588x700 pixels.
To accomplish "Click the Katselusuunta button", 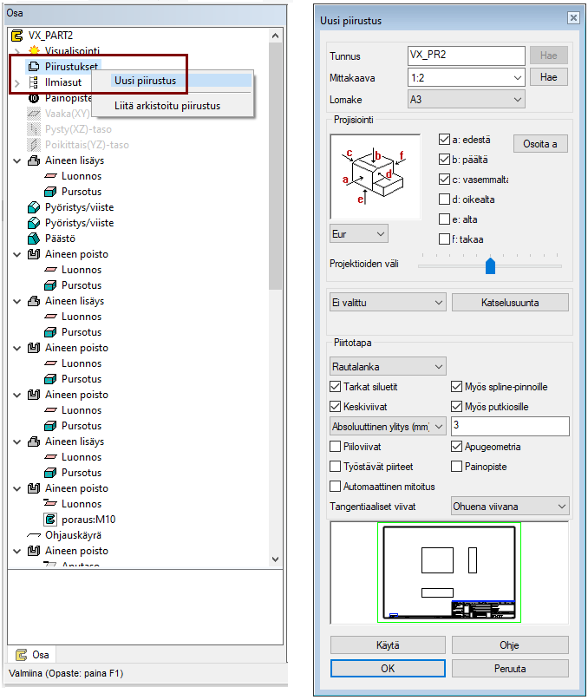I will point(510,302).
